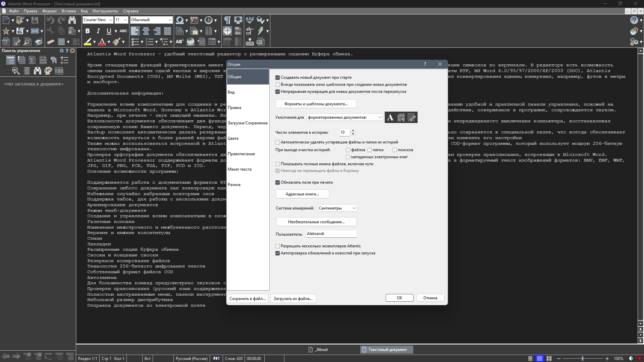Toggle Bold formatting button
Image resolution: width=644 pixels, height=362 pixels.
(88, 31)
